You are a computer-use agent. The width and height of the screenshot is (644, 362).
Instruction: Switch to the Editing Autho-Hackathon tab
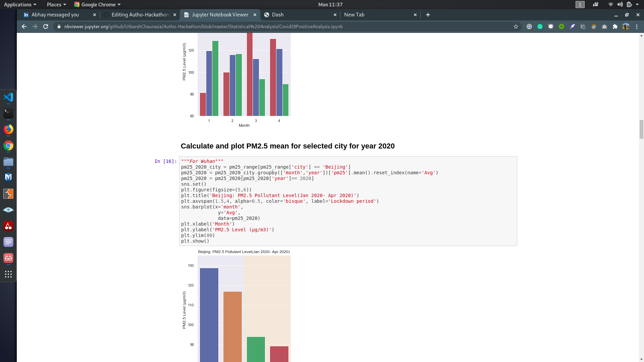(x=140, y=15)
